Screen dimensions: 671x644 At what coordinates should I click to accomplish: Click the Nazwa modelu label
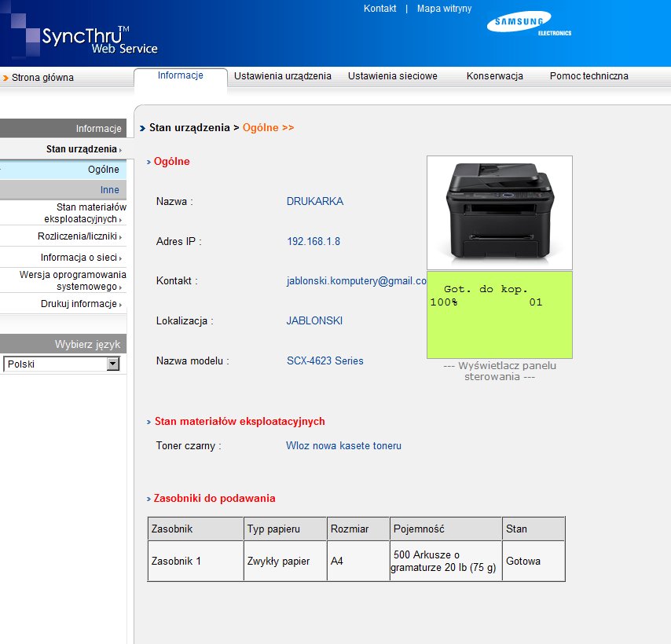pos(192,361)
